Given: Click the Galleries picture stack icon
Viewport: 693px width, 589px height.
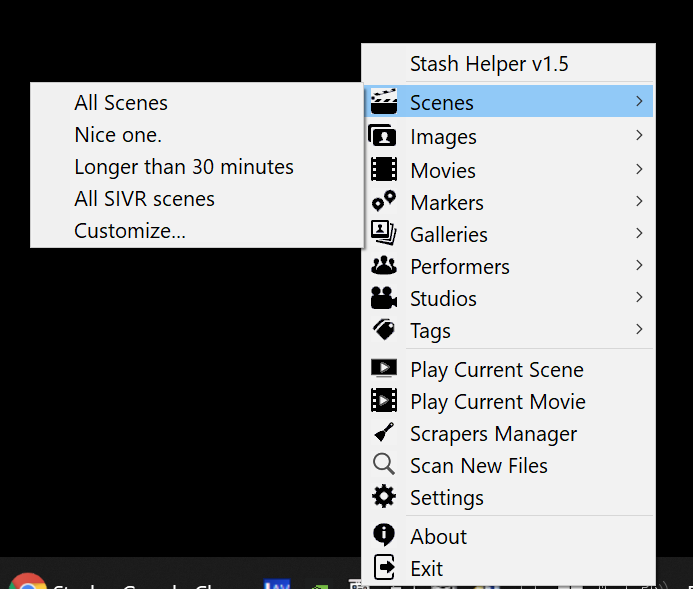Looking at the screenshot, I should tap(384, 233).
